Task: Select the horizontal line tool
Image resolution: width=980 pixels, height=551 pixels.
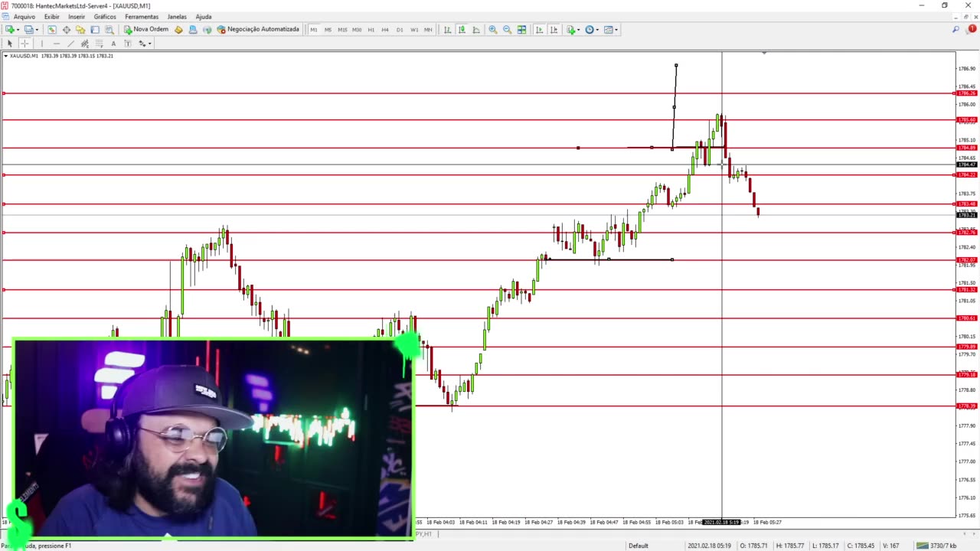Action: coord(56,44)
